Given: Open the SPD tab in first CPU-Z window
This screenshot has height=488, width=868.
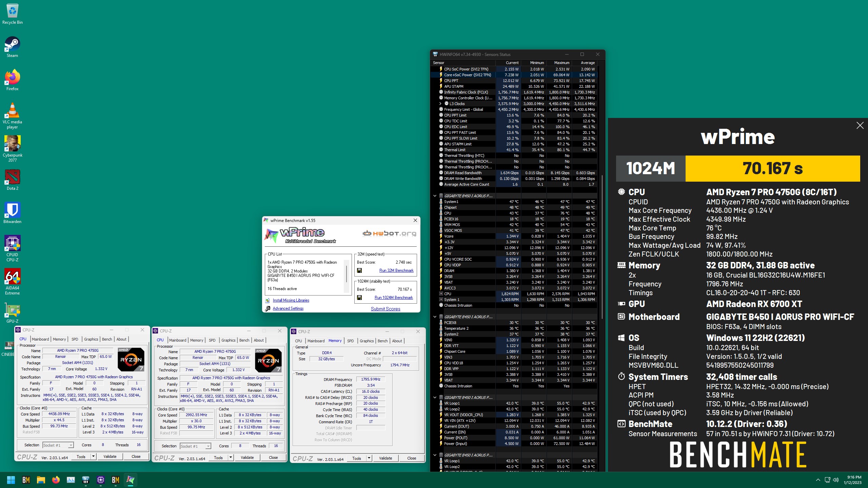Looking at the screenshot, I should click(x=75, y=339).
